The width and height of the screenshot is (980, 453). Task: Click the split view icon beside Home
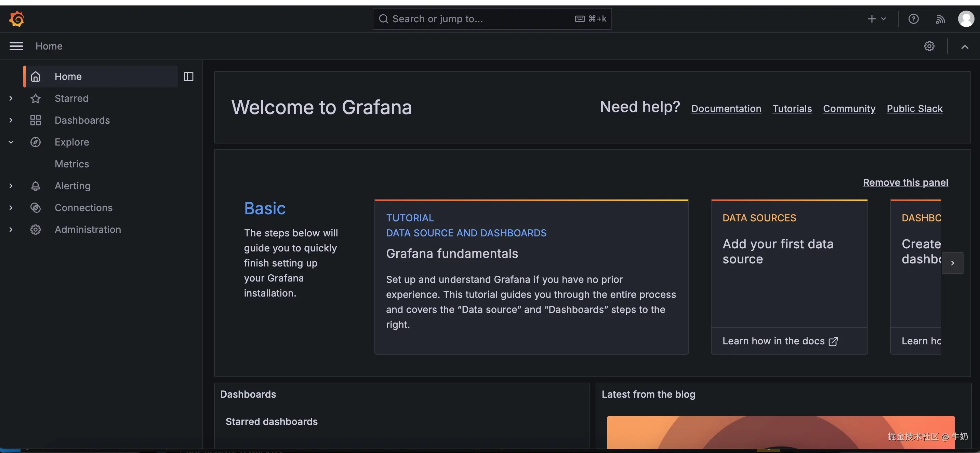[188, 77]
